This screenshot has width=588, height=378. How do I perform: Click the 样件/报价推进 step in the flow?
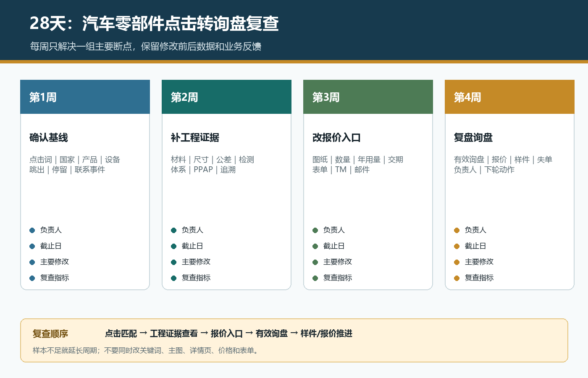coord(326,333)
